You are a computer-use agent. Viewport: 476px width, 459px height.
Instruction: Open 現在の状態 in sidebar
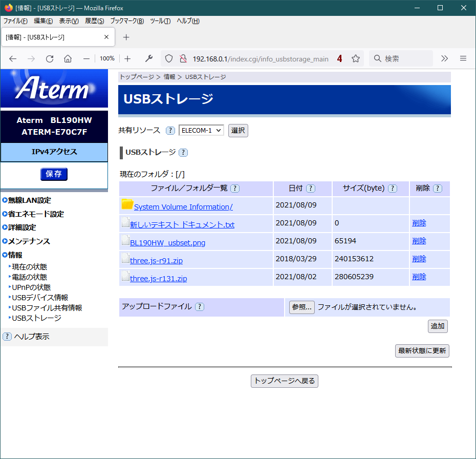click(x=29, y=267)
